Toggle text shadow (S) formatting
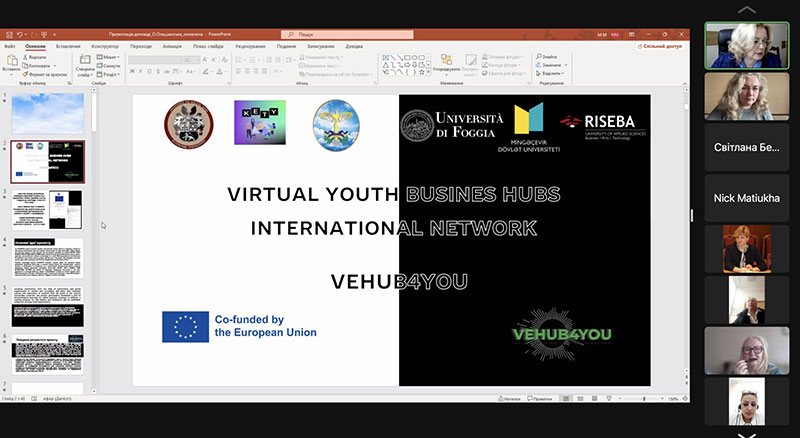 coord(158,71)
